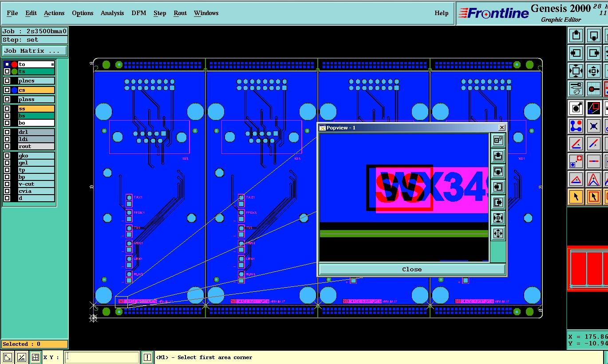Click the X Y coordinate input field

click(102, 357)
